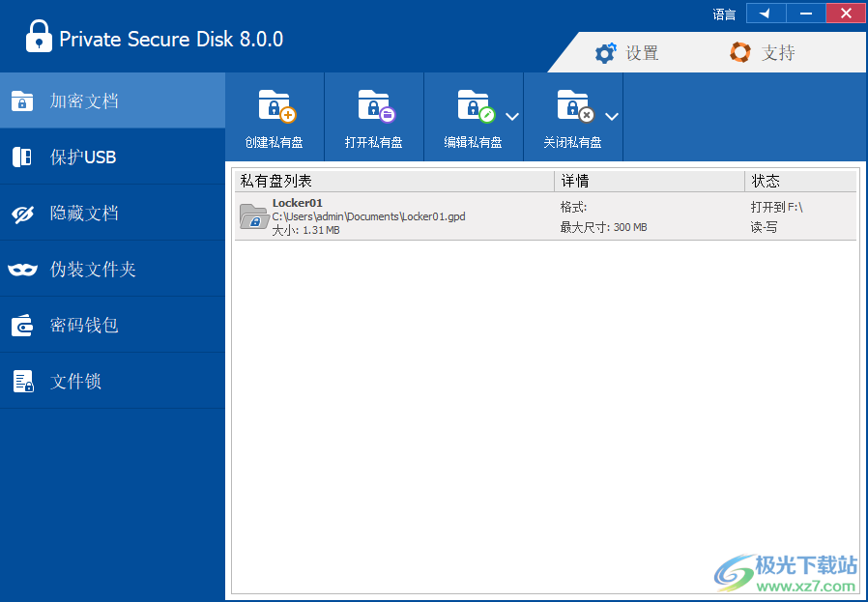Image resolution: width=868 pixels, height=602 pixels.
Task: Click the 编辑私有盘 (Edit Private Disk) icon
Action: pyautogui.click(x=473, y=114)
